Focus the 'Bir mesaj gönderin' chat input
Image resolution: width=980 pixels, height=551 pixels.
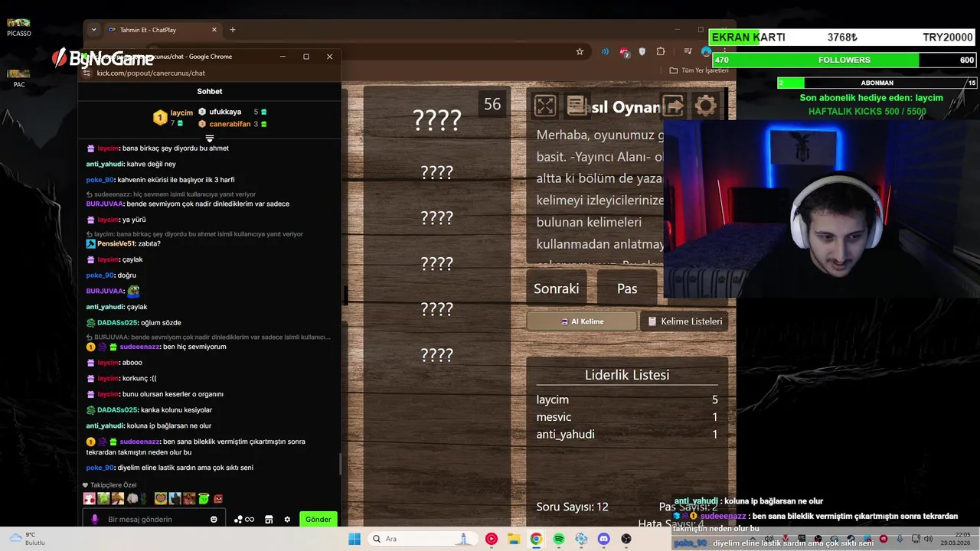pos(153,519)
